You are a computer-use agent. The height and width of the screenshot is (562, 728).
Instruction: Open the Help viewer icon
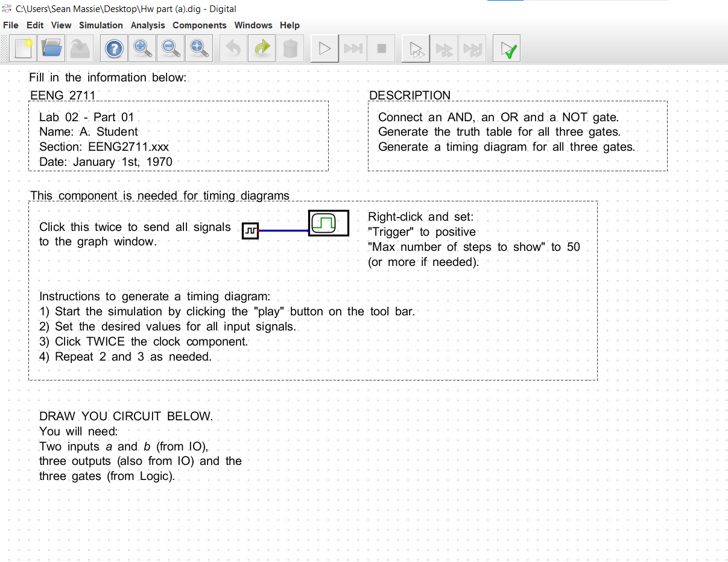point(113,48)
